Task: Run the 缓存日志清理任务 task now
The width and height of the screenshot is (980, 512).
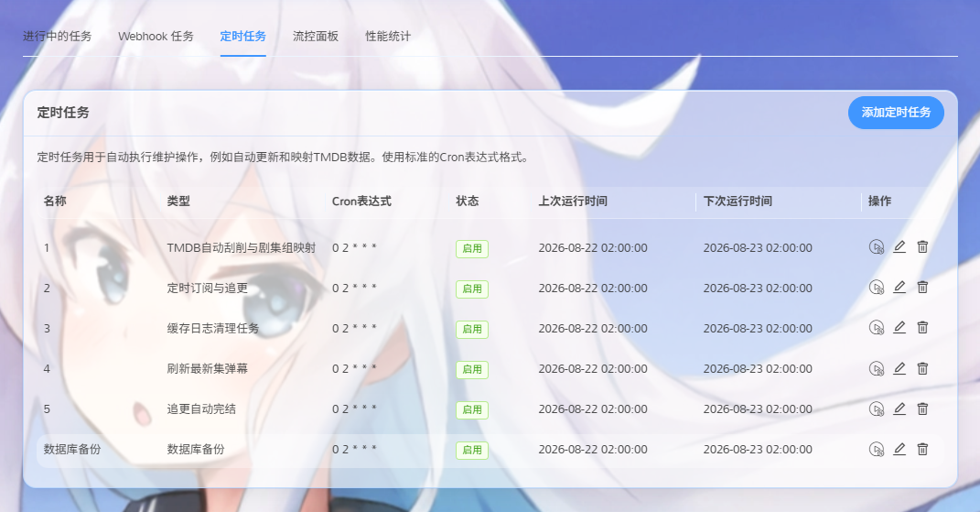Action: (877, 327)
